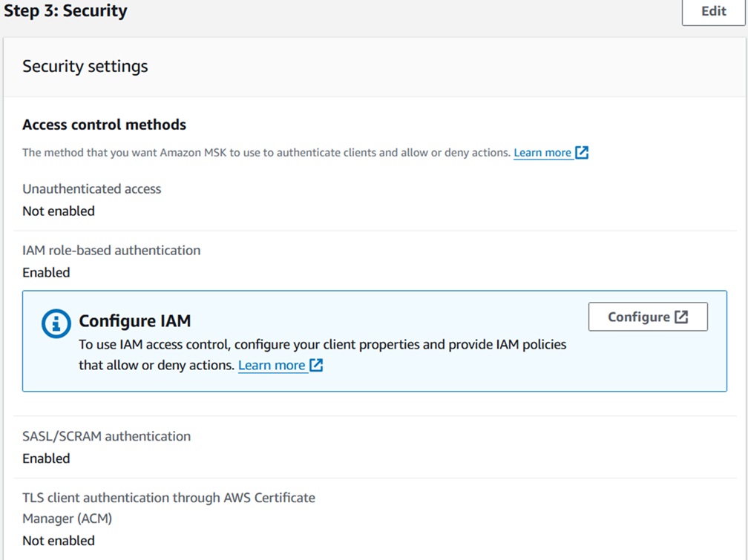Click Not enabled status under TLS client authentication

point(59,541)
